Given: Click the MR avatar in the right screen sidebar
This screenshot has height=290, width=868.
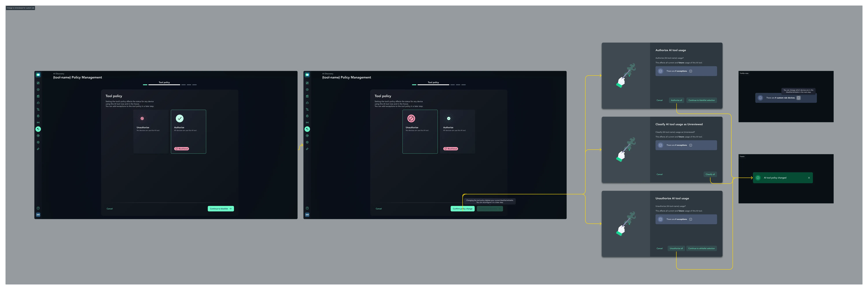Looking at the screenshot, I should 307,215.
